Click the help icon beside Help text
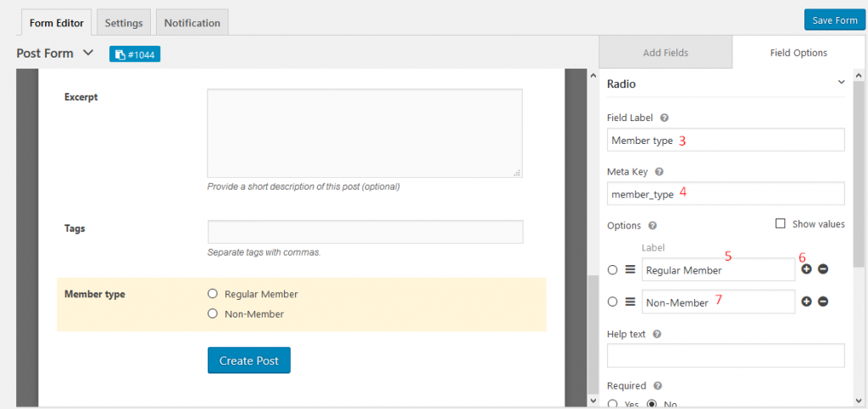Viewport: 868px width, 409px height. pyautogui.click(x=658, y=334)
